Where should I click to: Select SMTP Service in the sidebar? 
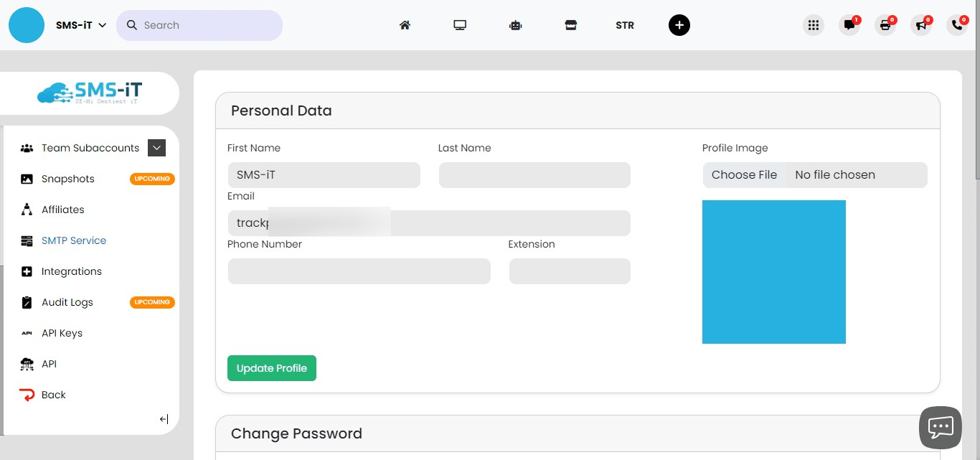[74, 240]
